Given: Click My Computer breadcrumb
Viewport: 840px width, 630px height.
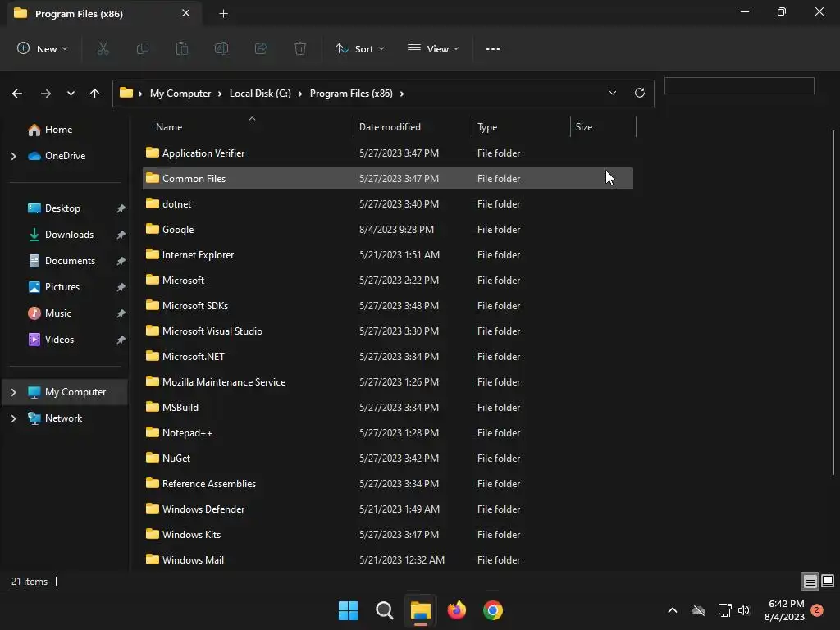Looking at the screenshot, I should click(x=180, y=94).
